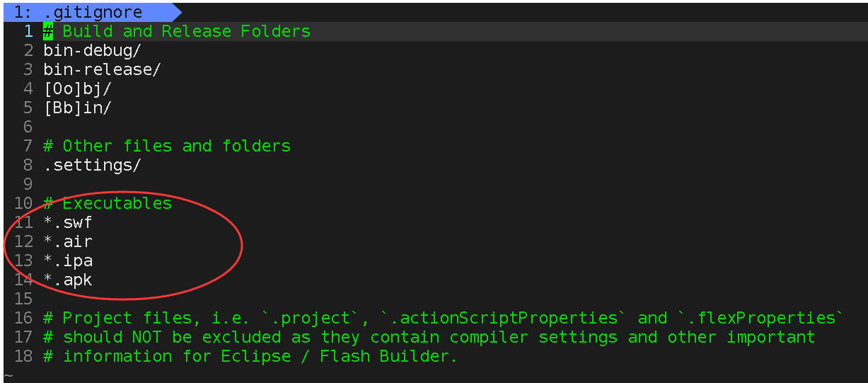This screenshot has height=383, width=868.
Task: Click the [Oo]bj/ pattern line
Action: tap(77, 88)
